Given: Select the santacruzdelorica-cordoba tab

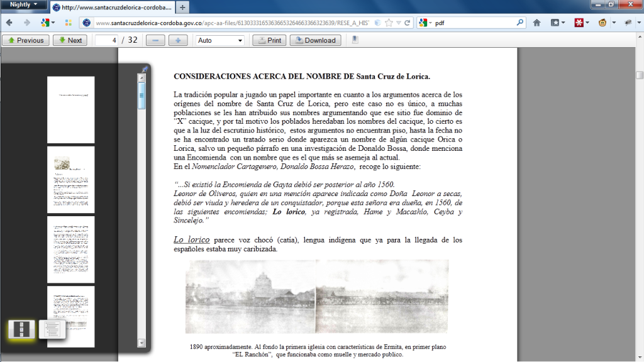Looking at the screenshot, I should [x=111, y=8].
